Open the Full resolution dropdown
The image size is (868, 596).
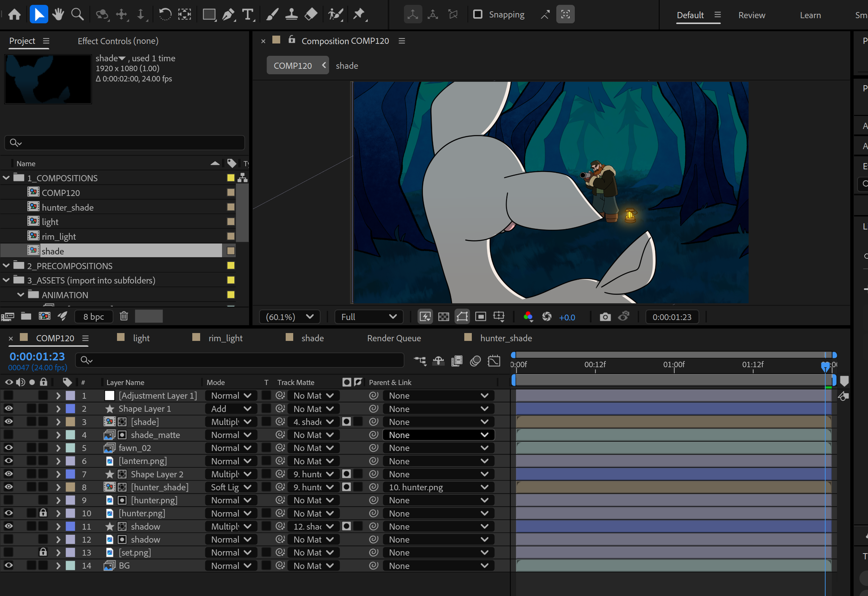point(369,317)
